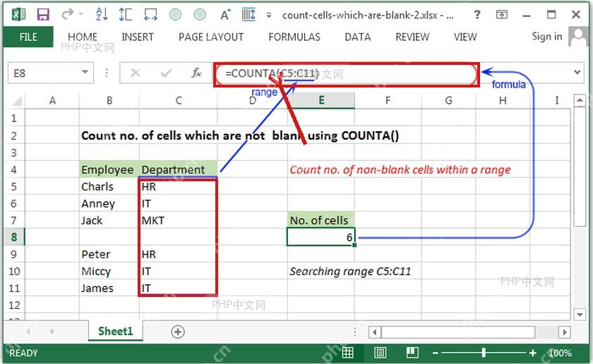Select column A header
This screenshot has width=593, height=364.
[52, 101]
